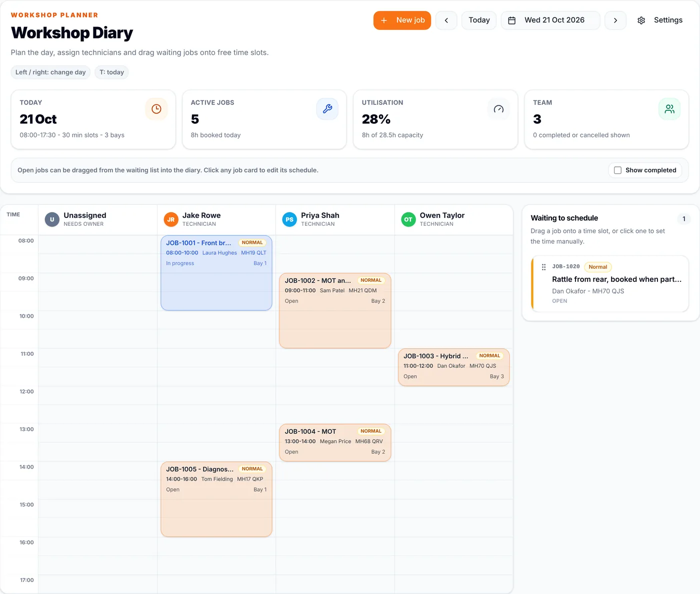Click the Owen Taylor column header name
This screenshot has height=594, width=700.
pyautogui.click(x=442, y=215)
